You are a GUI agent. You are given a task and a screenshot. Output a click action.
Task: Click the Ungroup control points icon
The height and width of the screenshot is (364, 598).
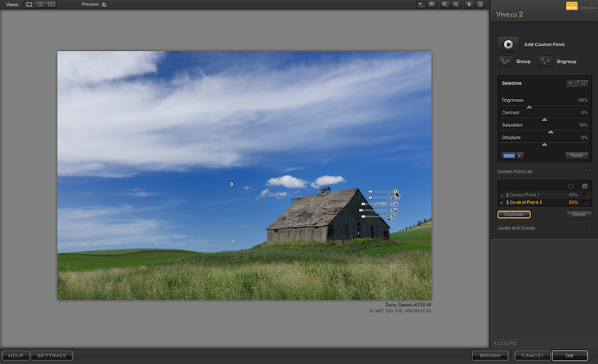click(545, 61)
